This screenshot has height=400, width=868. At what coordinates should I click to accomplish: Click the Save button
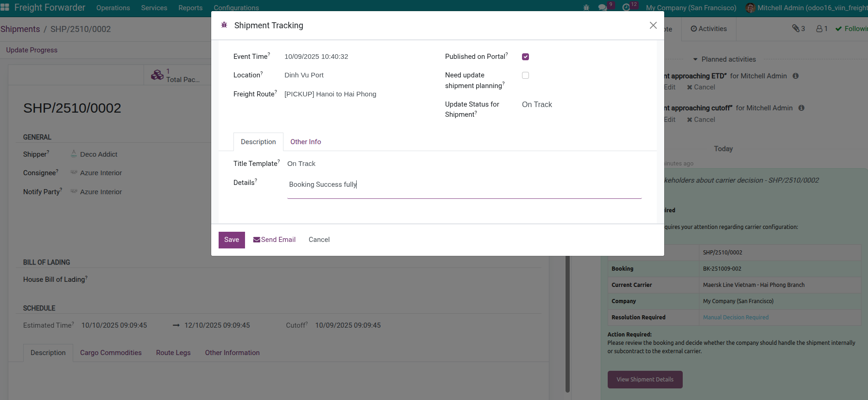pyautogui.click(x=232, y=240)
